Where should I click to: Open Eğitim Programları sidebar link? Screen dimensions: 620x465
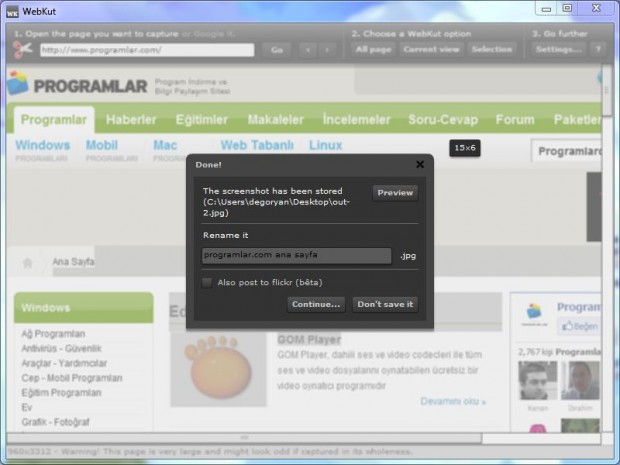point(61,393)
